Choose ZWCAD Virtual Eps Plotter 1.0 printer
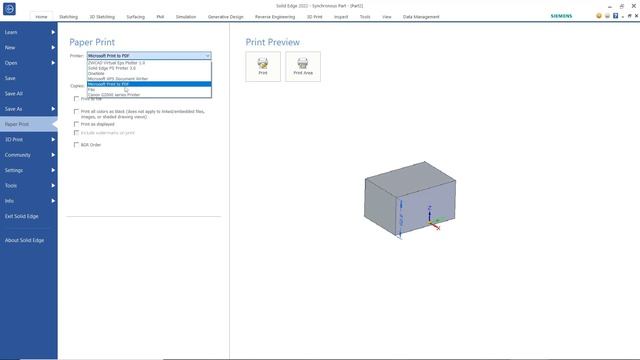The height and width of the screenshot is (360, 640). [x=149, y=63]
